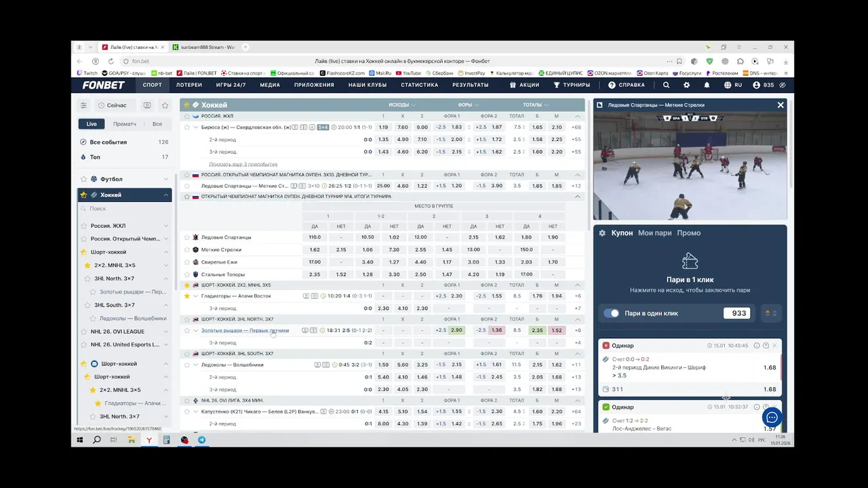Open Промо tab in coupon
Screen dimensions: 868x488
tap(689, 233)
